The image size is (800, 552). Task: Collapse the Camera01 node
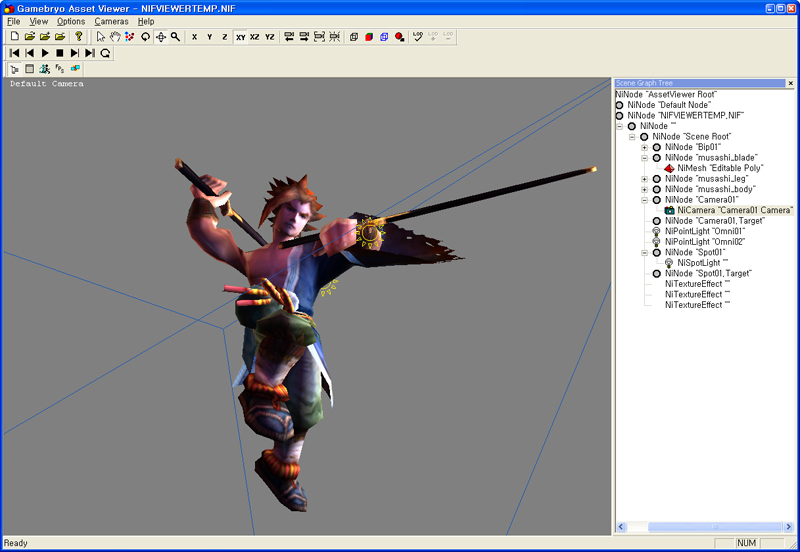(x=644, y=200)
